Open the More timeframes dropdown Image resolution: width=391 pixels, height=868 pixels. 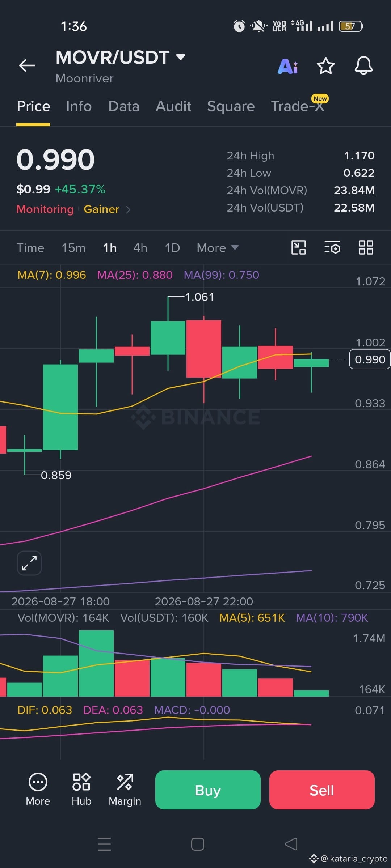click(218, 248)
